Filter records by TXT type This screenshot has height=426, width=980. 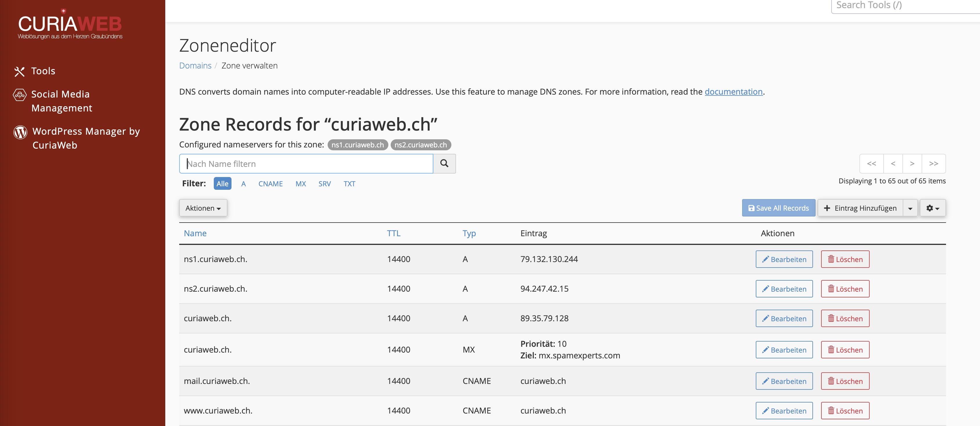pos(349,184)
